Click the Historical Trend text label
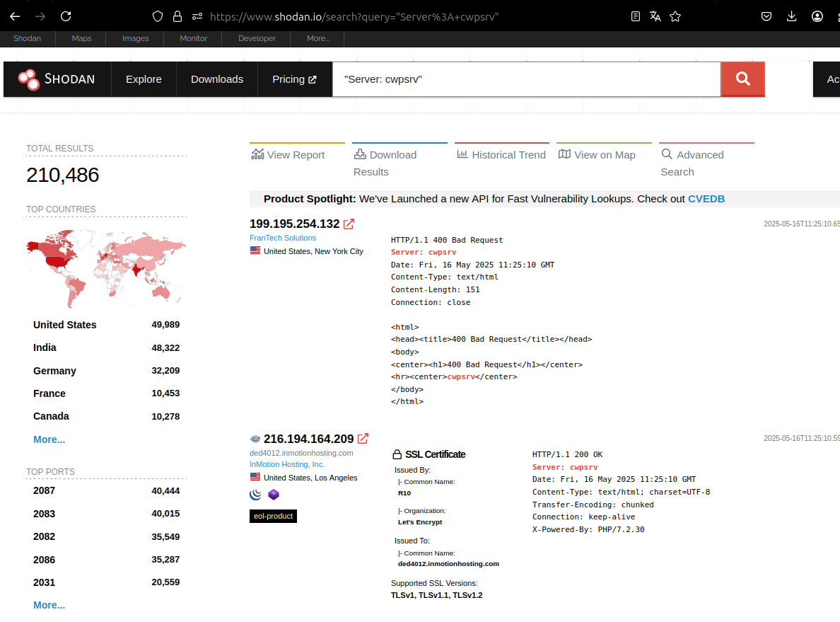 509,155
